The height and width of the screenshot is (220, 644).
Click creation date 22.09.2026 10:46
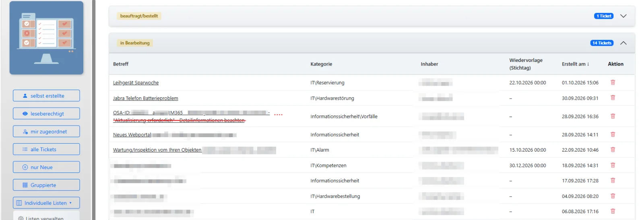tap(580, 150)
